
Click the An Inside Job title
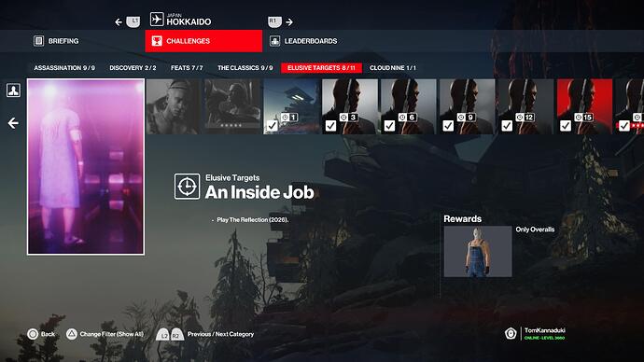[x=259, y=192]
